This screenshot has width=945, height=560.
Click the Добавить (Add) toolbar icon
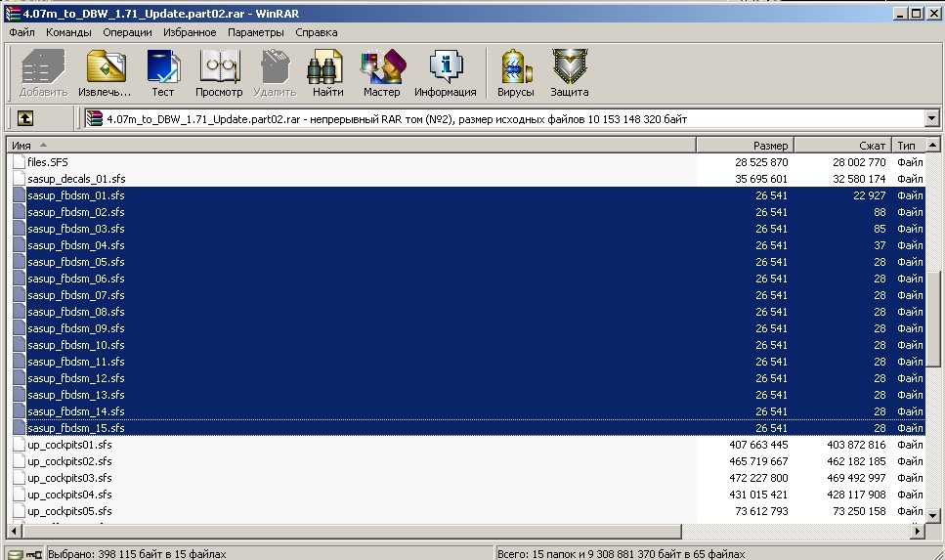pyautogui.click(x=43, y=73)
